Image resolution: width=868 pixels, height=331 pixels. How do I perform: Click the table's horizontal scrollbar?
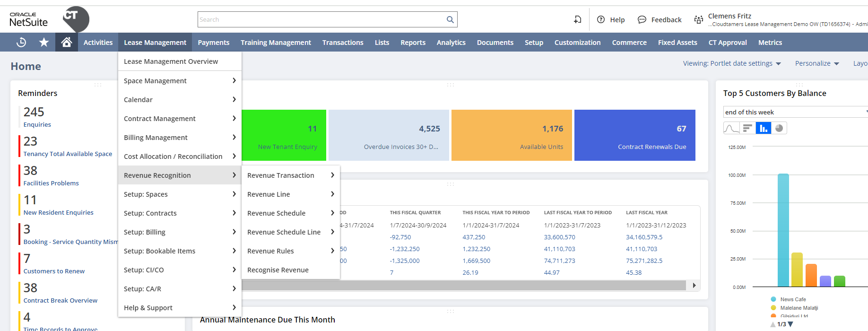[463, 286]
